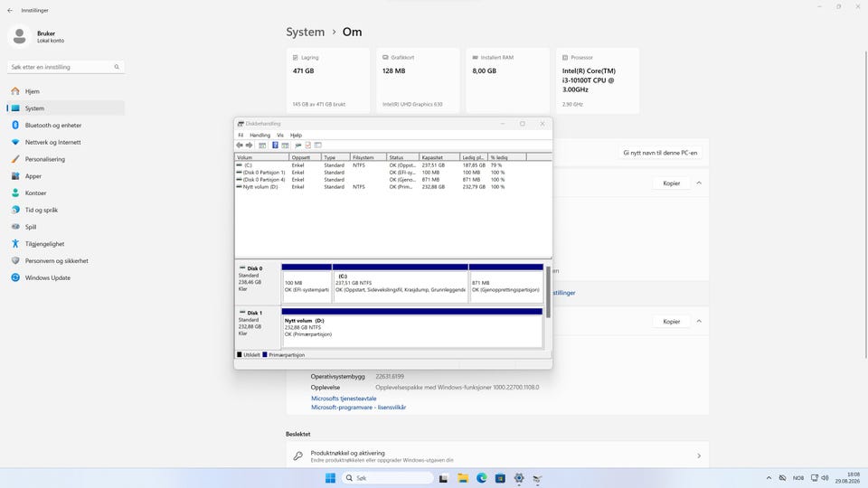The width and height of the screenshot is (868, 488).
Task: Open the Hjelp menu
Action: pos(297,135)
